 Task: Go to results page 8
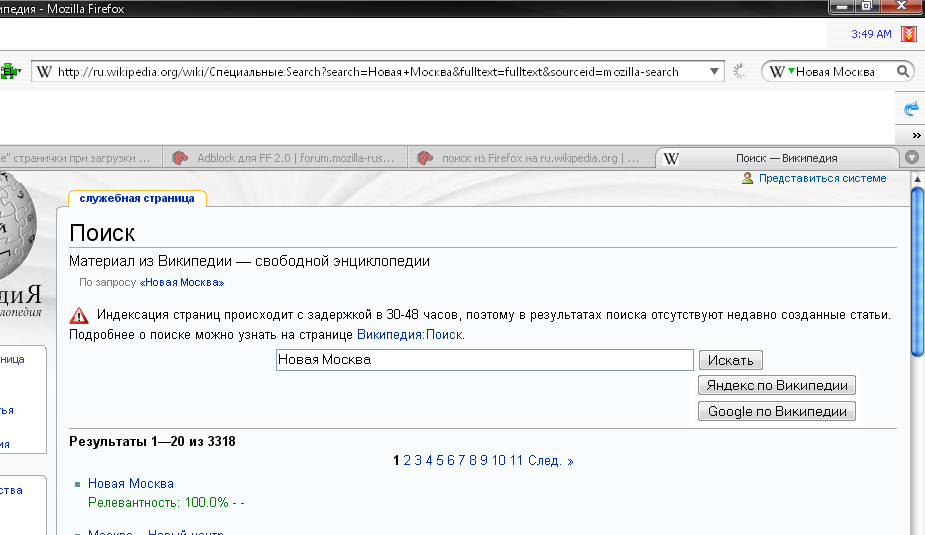473,461
